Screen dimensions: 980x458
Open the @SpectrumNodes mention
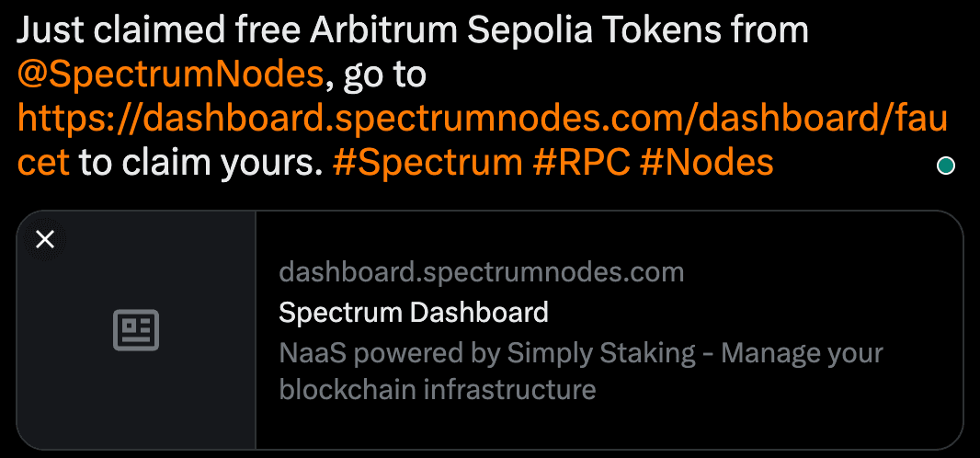(170, 74)
